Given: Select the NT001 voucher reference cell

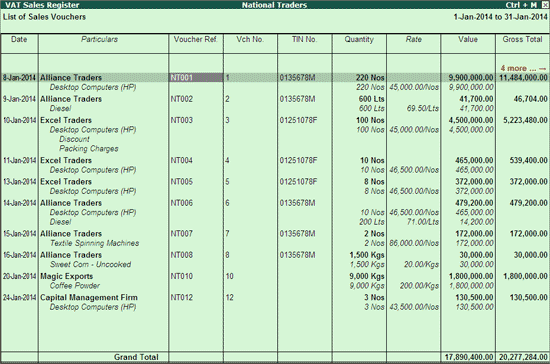Looking at the screenshot, I should click(x=196, y=77).
